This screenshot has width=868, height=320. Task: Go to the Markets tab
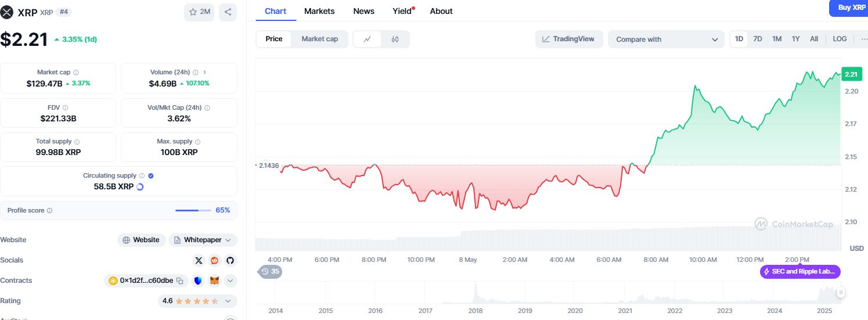click(319, 11)
